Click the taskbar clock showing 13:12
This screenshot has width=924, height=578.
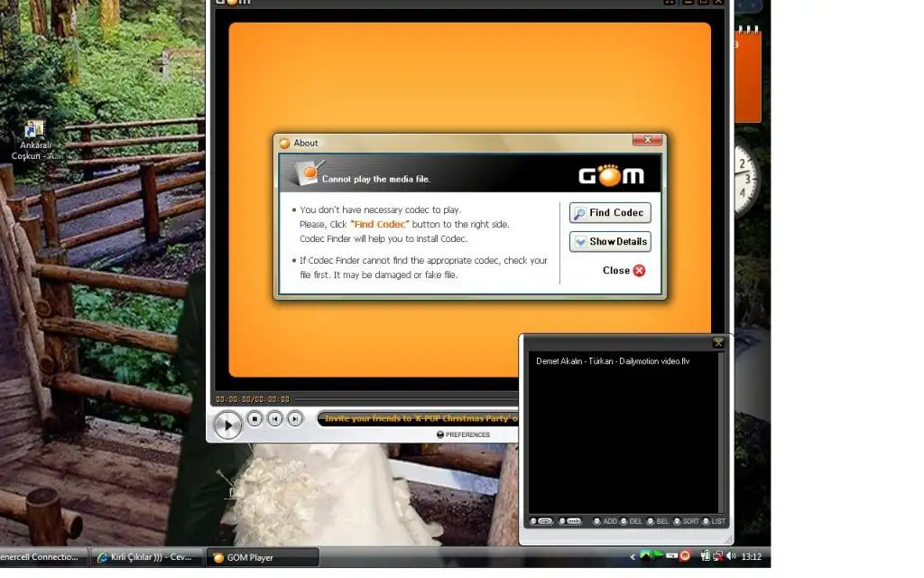[x=752, y=556]
